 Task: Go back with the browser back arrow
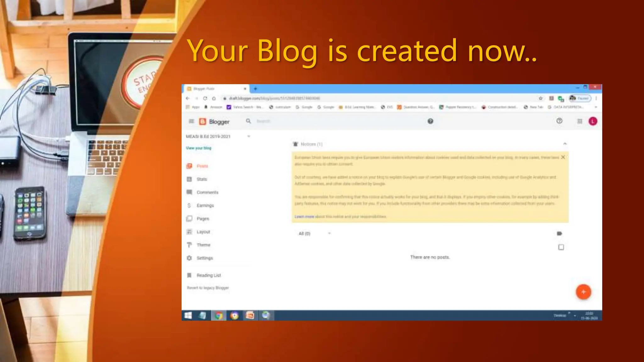[x=188, y=98]
